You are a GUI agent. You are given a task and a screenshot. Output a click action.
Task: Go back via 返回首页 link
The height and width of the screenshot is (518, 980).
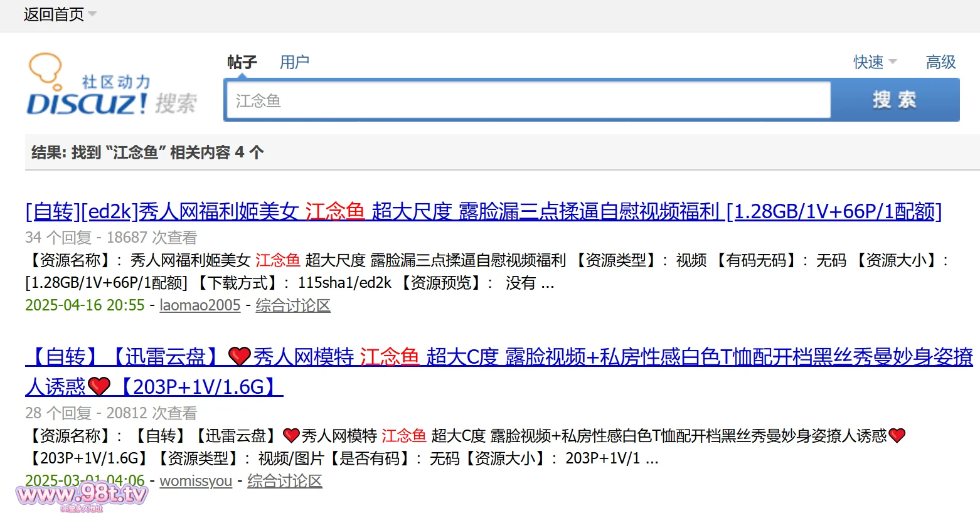(53, 14)
